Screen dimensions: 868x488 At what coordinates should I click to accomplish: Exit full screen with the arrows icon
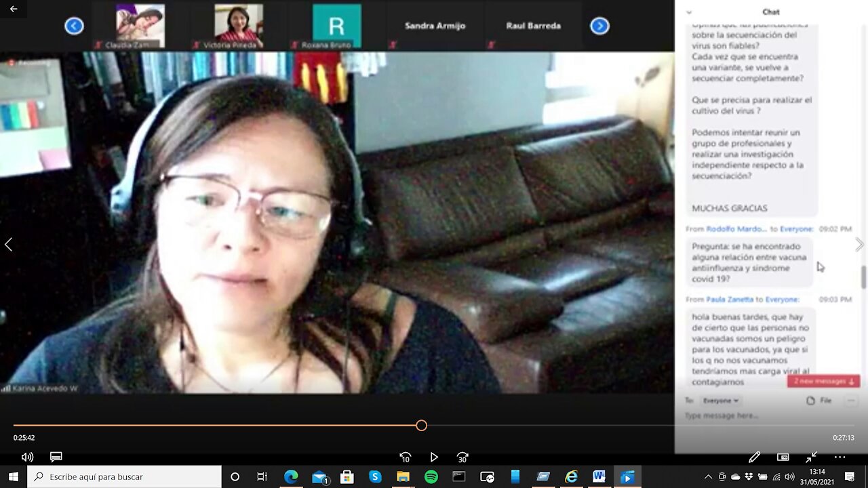[811, 457]
